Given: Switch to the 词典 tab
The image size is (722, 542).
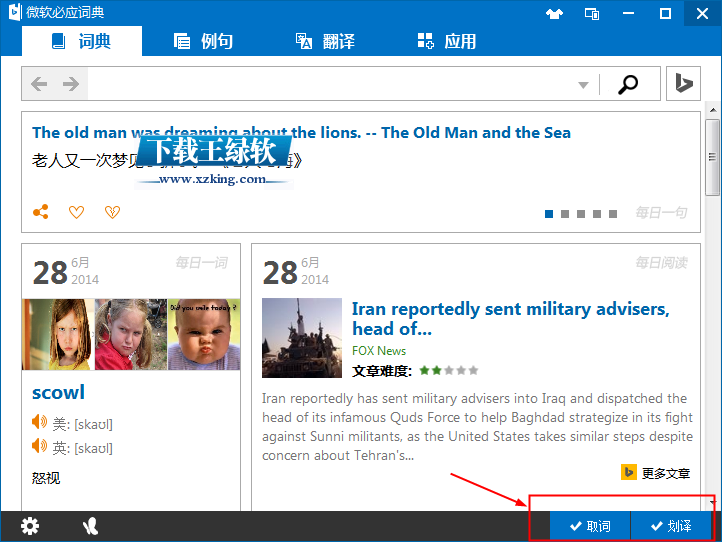Looking at the screenshot, I should coord(82,41).
